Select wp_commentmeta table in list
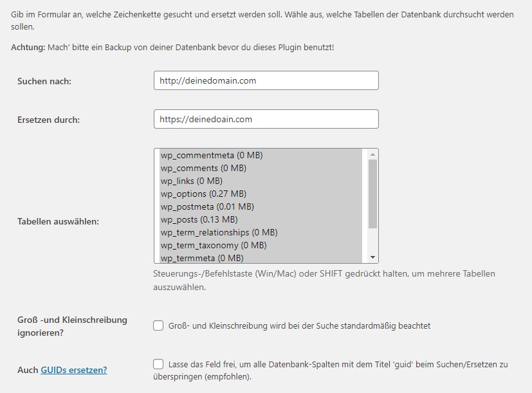532x393 pixels. (x=261, y=155)
